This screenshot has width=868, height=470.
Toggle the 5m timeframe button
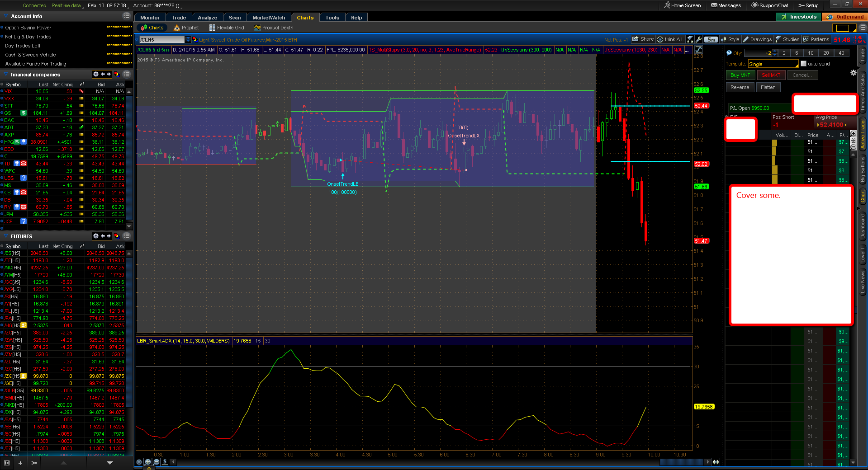(711, 39)
